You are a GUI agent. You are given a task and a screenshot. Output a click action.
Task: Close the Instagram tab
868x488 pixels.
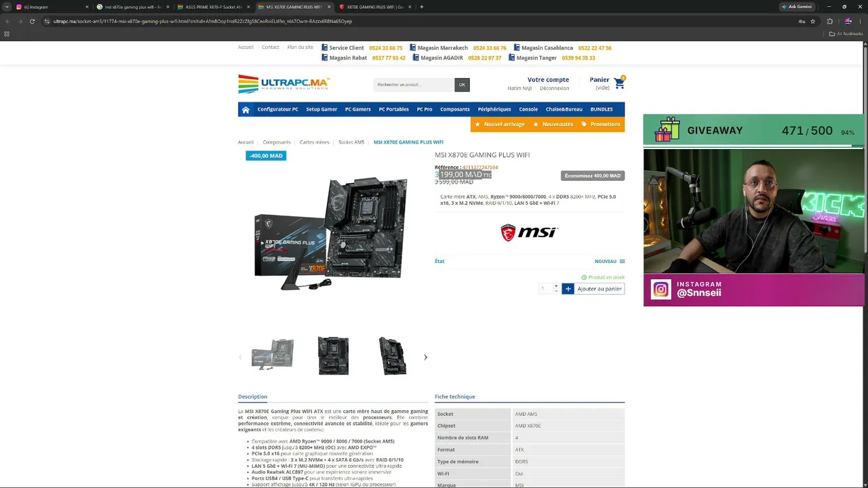[87, 7]
